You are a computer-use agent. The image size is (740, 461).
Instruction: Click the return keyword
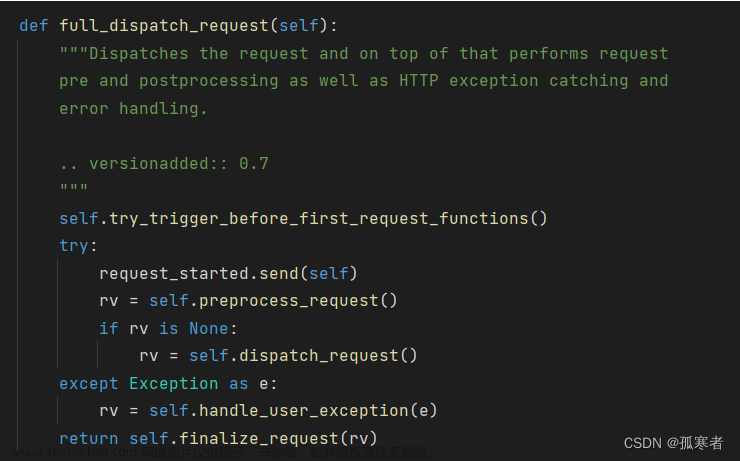click(x=89, y=438)
